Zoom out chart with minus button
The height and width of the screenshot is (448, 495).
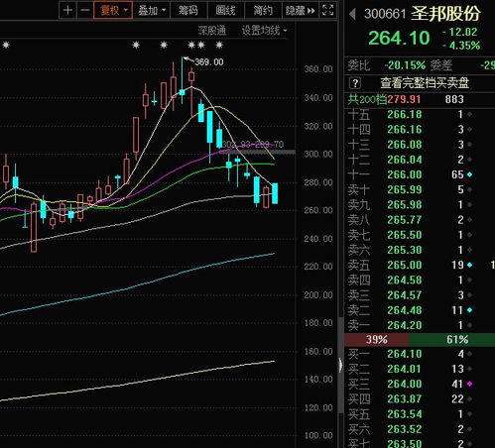click(85, 10)
